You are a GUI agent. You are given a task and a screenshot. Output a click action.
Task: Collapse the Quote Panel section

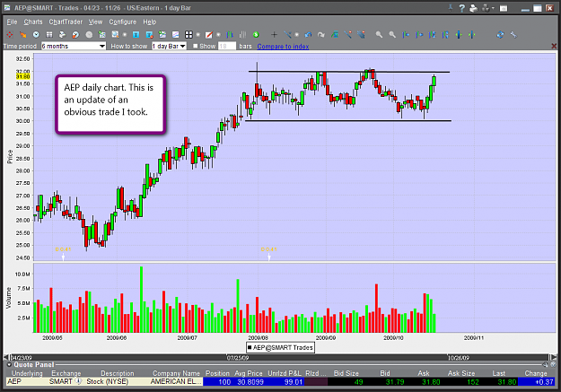[9, 364]
